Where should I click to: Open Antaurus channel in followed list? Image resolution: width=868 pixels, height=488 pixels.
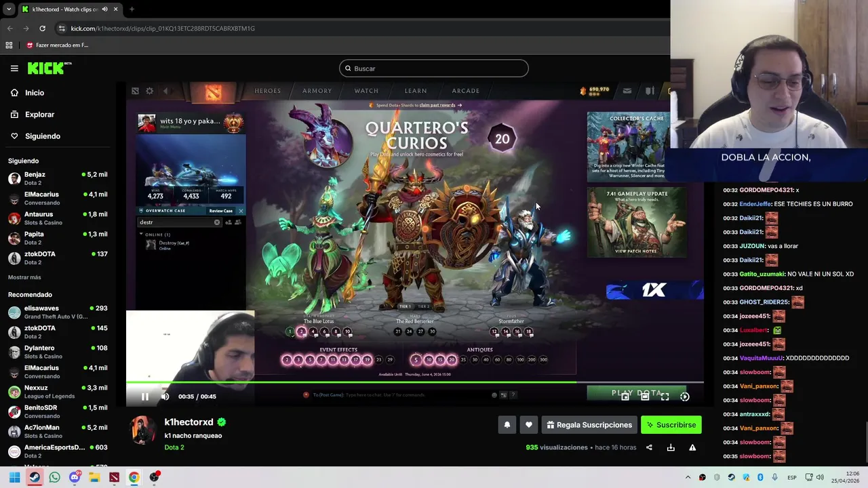tap(58, 218)
